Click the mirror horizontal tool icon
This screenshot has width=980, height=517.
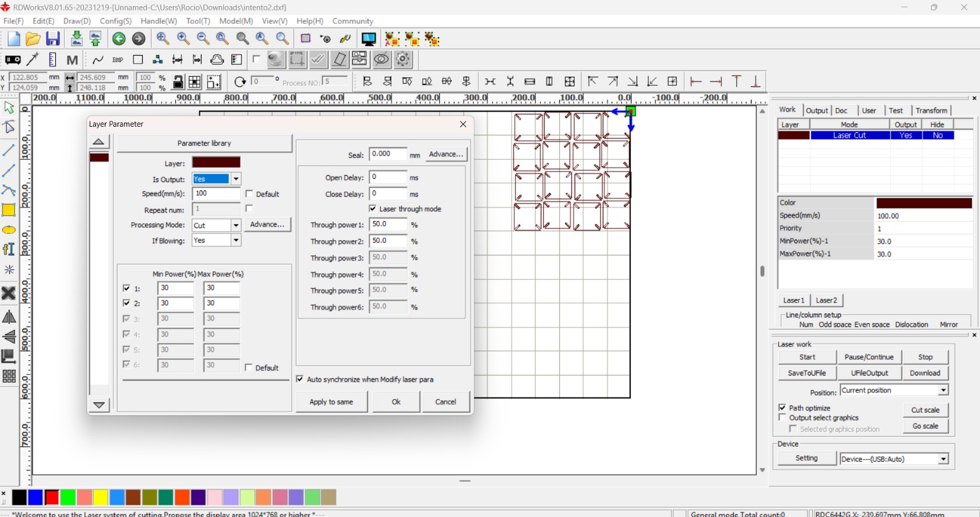tap(9, 317)
